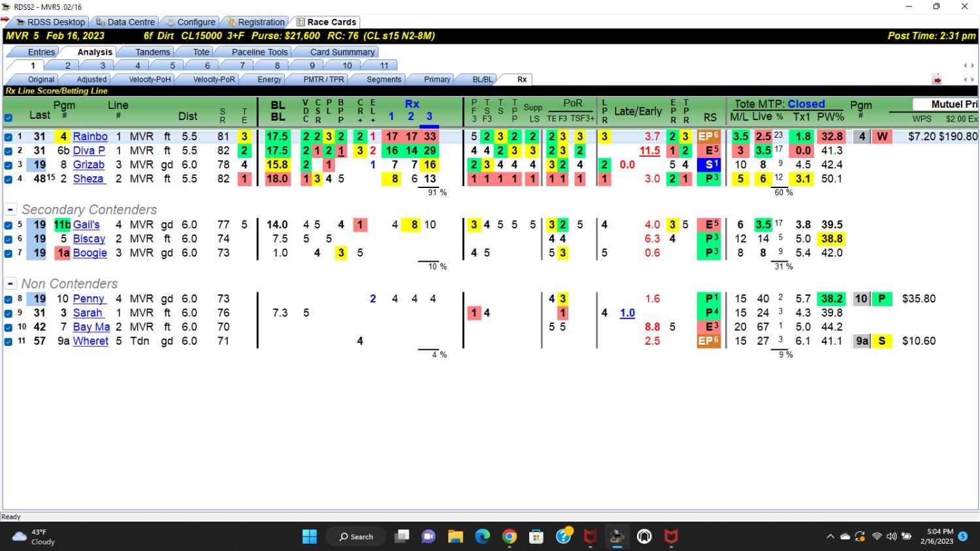The height and width of the screenshot is (551, 980).
Task: Open Google Chrome from the taskbar
Action: [x=510, y=537]
